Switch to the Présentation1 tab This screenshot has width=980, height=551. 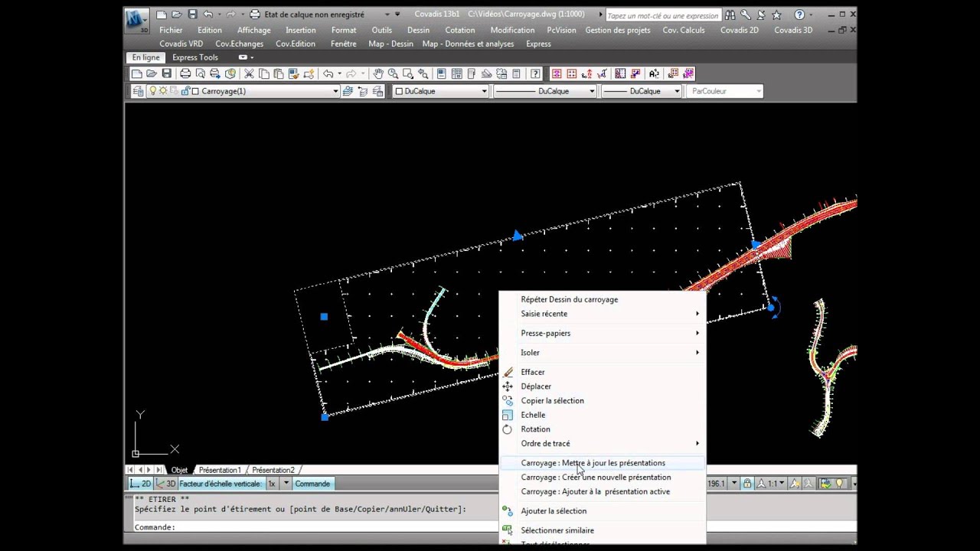pyautogui.click(x=220, y=470)
